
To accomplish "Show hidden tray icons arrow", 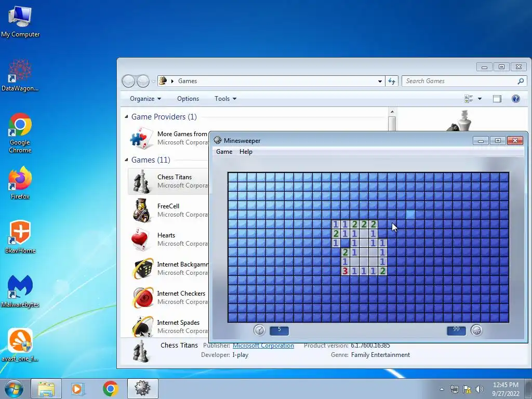I will click(x=442, y=389).
